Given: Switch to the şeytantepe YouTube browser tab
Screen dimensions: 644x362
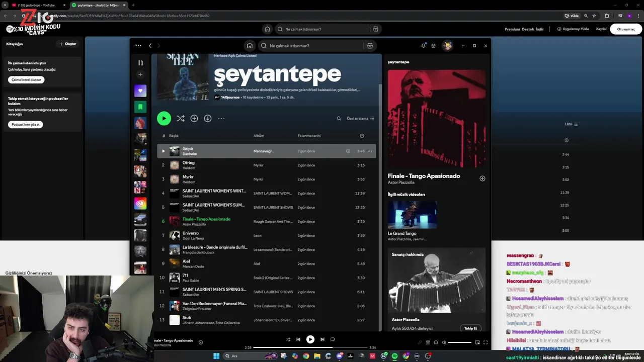Looking at the screenshot, I should 39,5.
